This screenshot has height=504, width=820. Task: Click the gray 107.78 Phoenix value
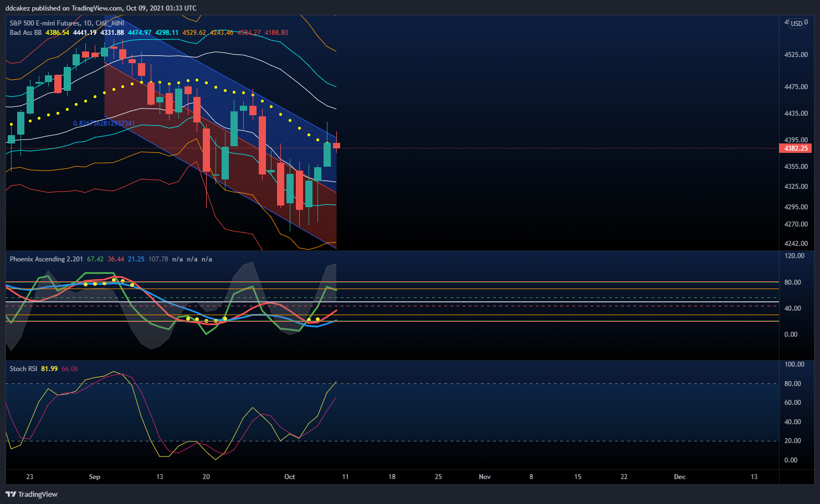(x=158, y=259)
